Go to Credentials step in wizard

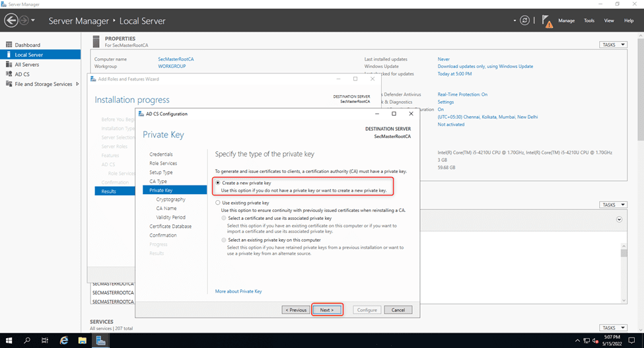point(161,155)
